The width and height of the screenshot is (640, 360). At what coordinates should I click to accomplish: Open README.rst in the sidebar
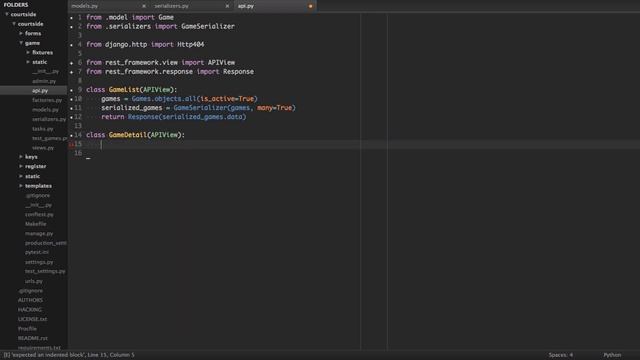coord(33,338)
